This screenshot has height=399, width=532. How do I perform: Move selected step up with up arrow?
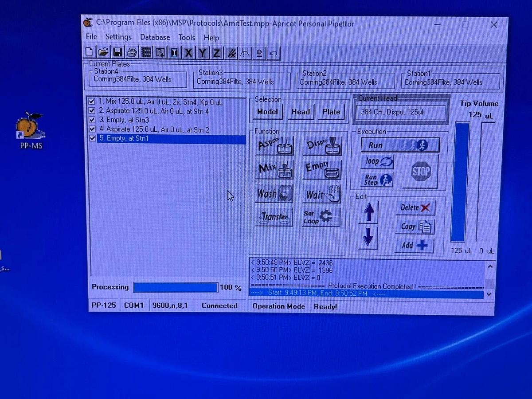point(368,213)
